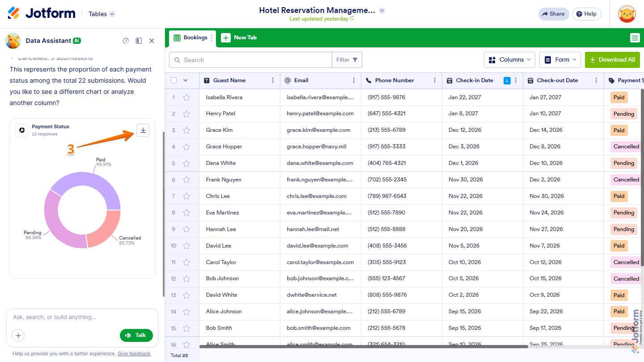
Task: Star the Frank Nguyen row
Action: pyautogui.click(x=186, y=180)
